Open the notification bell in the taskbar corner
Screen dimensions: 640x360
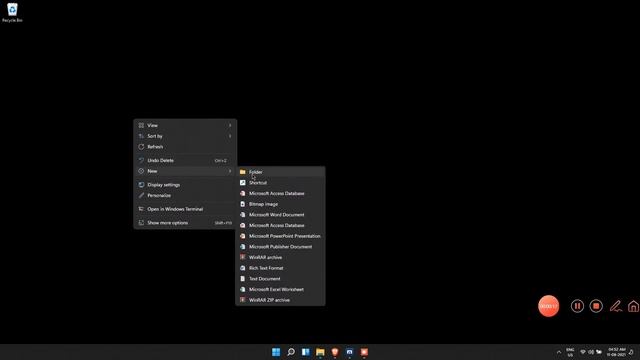coord(631,352)
